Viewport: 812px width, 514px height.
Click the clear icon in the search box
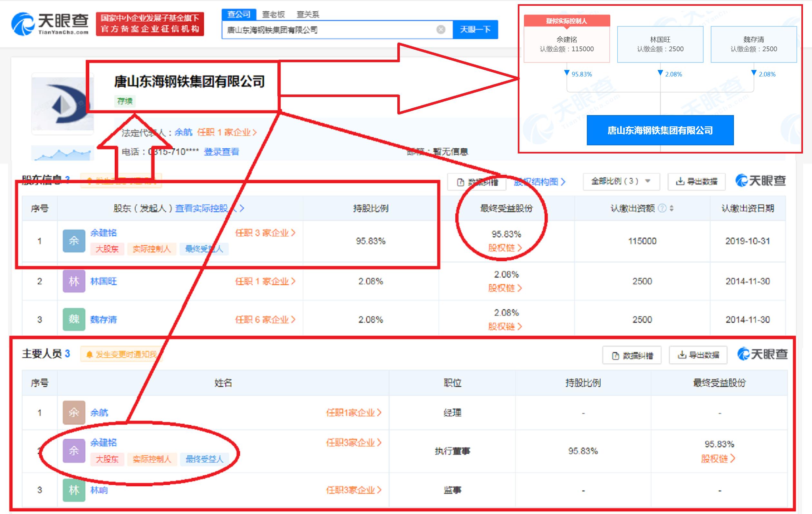(440, 30)
